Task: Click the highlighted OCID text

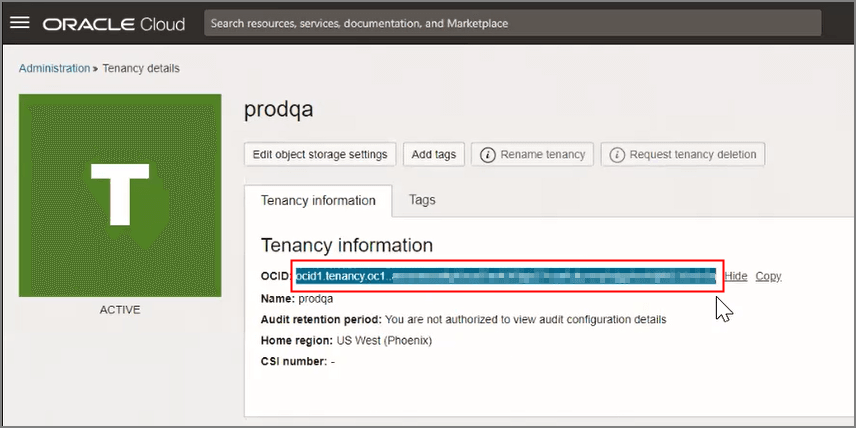Action: (x=505, y=276)
